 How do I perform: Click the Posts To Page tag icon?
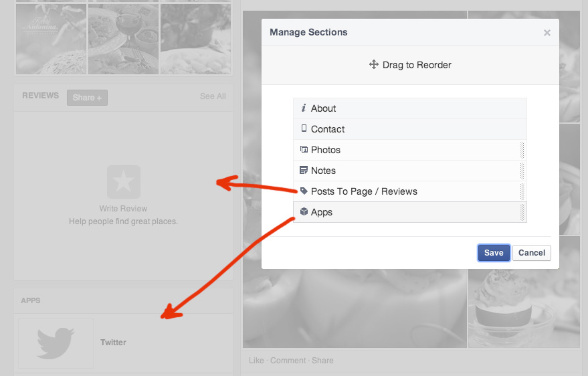coord(304,191)
